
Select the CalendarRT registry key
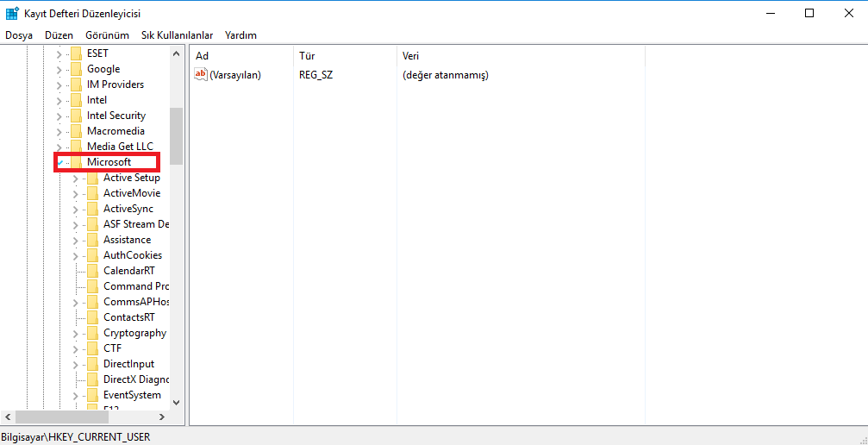pos(128,271)
